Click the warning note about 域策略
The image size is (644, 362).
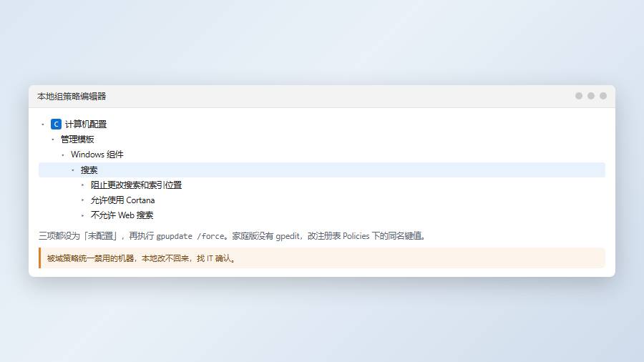click(x=322, y=258)
